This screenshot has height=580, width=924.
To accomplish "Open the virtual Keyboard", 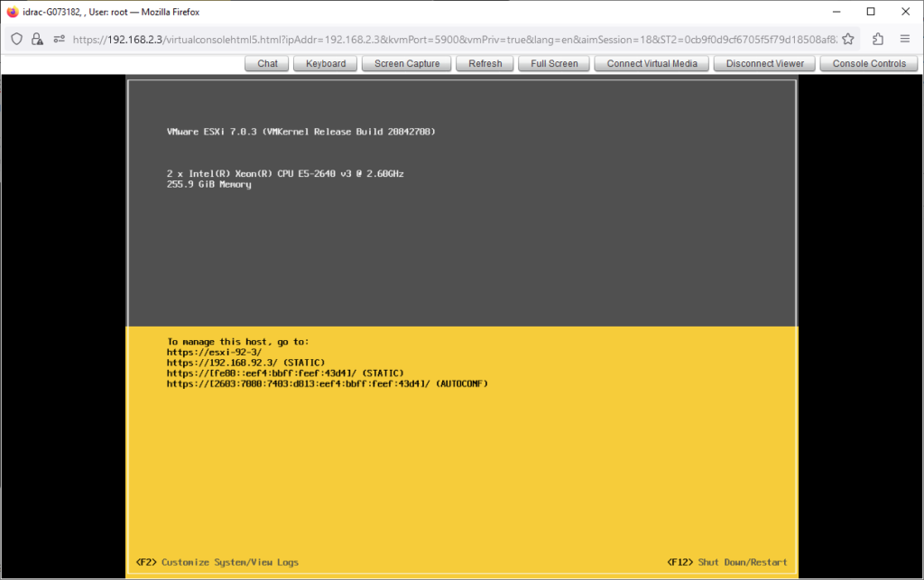I will point(326,63).
